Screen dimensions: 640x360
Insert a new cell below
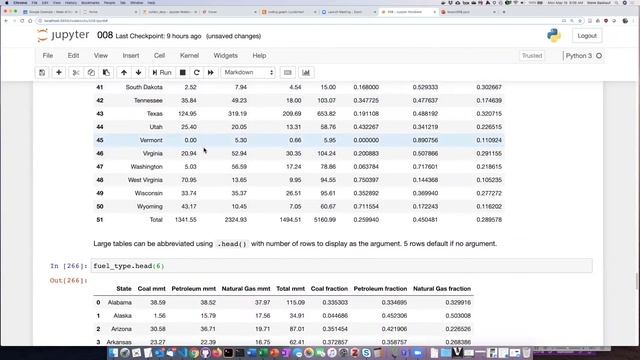pyautogui.click(x=59, y=73)
